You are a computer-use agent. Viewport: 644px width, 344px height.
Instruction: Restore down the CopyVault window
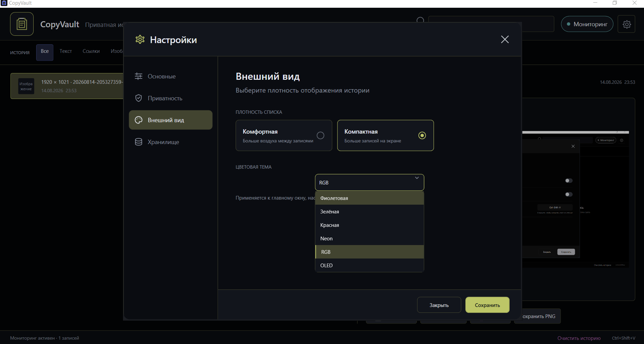pos(615,3)
